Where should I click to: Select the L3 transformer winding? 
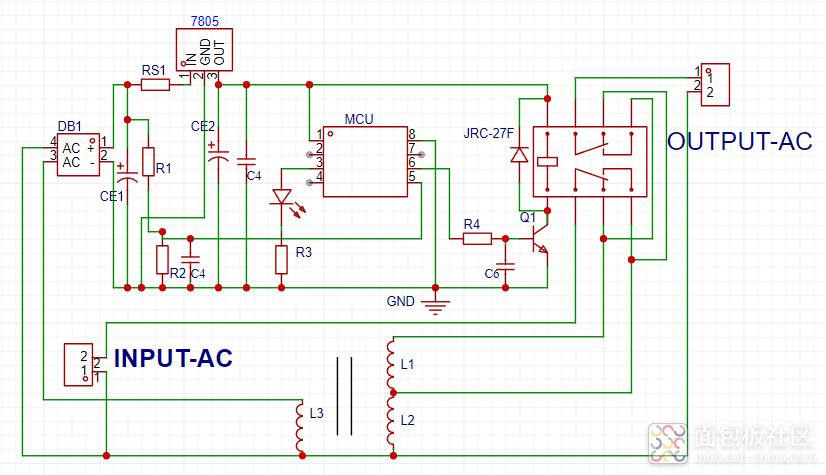click(x=300, y=428)
